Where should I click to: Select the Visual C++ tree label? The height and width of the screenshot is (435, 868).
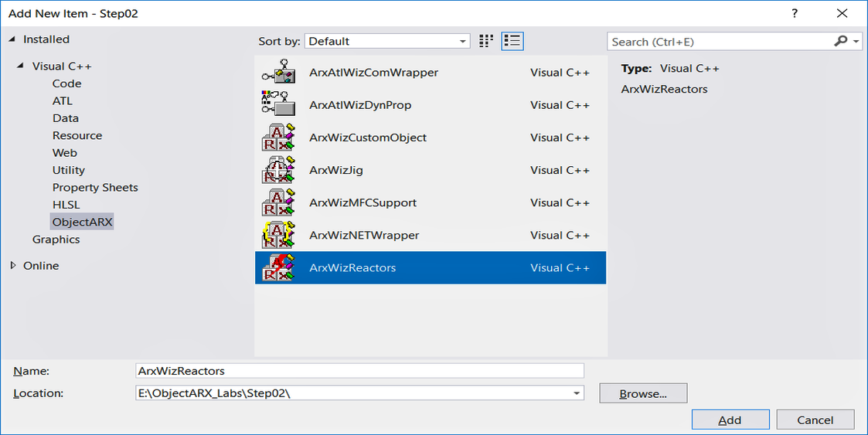[x=61, y=66]
